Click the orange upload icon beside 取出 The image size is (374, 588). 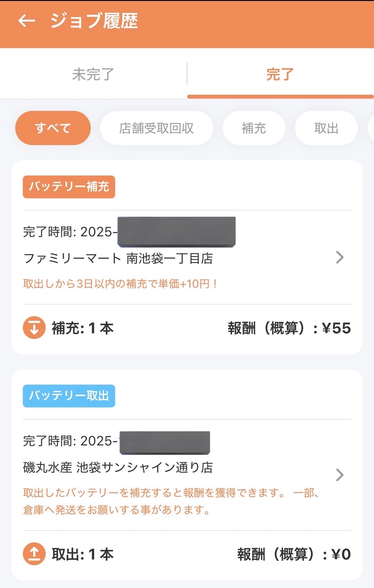tap(34, 554)
